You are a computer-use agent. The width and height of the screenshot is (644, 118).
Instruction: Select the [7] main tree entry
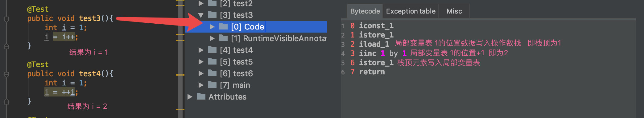point(235,85)
